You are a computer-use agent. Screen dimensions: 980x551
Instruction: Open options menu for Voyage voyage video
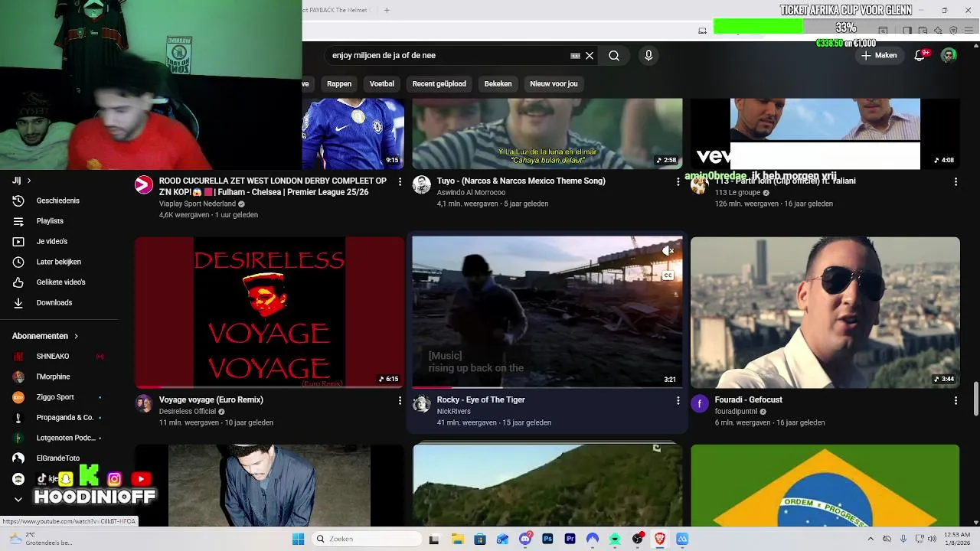(399, 400)
